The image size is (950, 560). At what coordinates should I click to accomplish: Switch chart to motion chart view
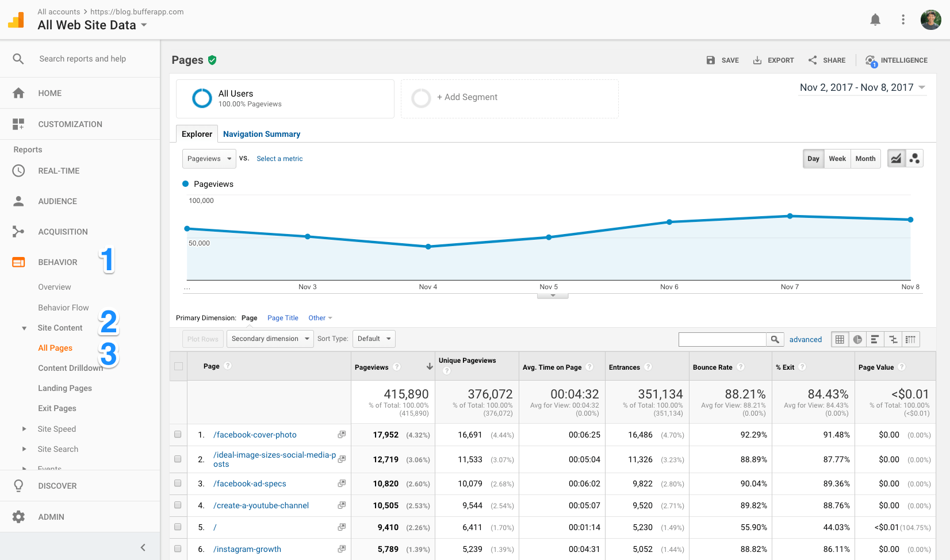tap(914, 158)
